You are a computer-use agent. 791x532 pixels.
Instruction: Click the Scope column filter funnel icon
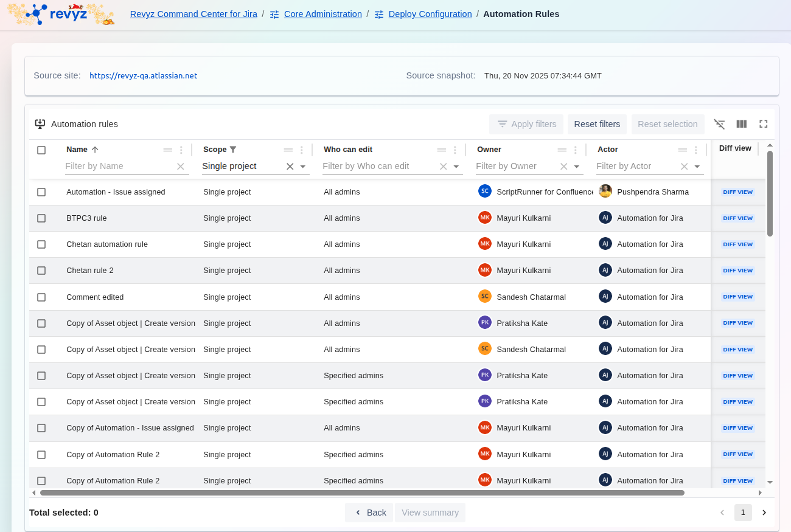coord(233,150)
